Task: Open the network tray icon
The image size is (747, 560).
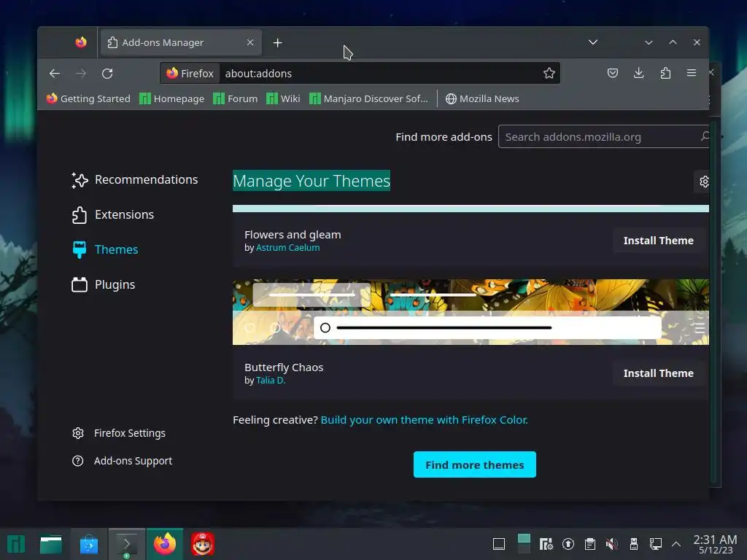Action: [656, 544]
